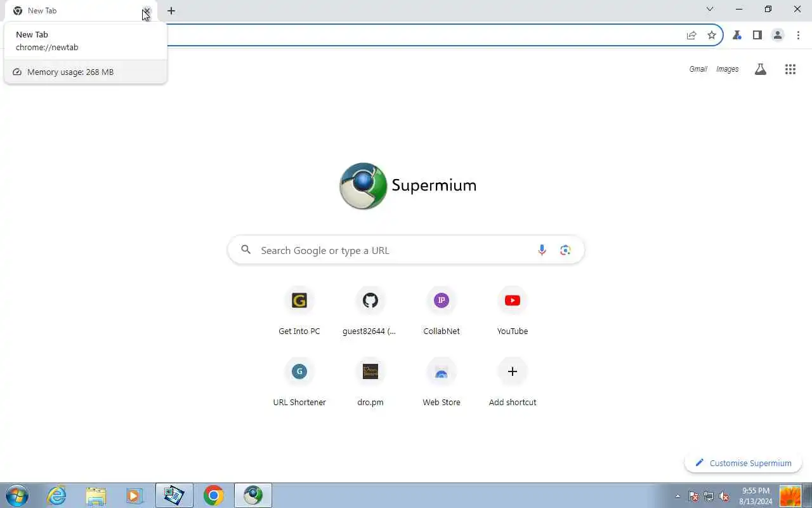
Task: Click Customise Supermium button
Action: (x=743, y=463)
